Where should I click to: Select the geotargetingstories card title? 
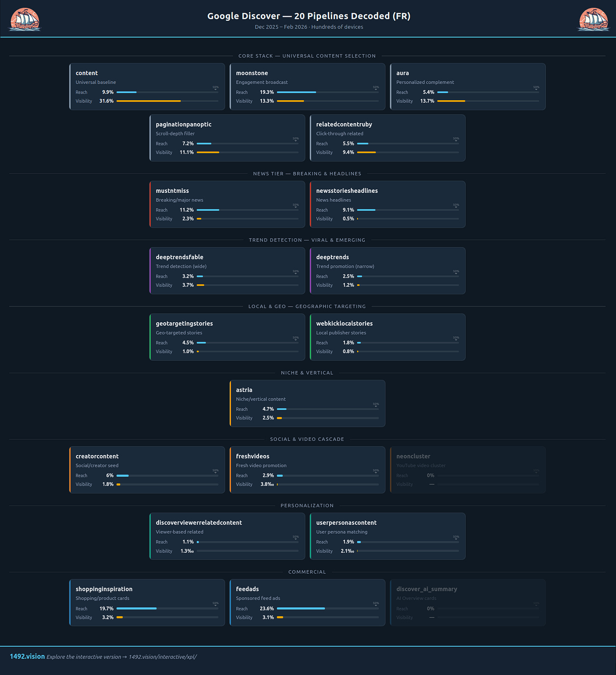click(184, 324)
